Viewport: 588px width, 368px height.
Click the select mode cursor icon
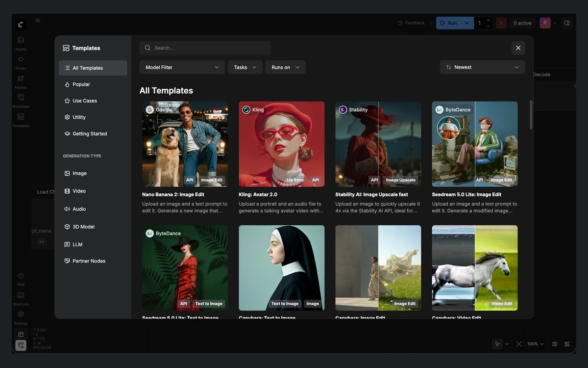497,344
